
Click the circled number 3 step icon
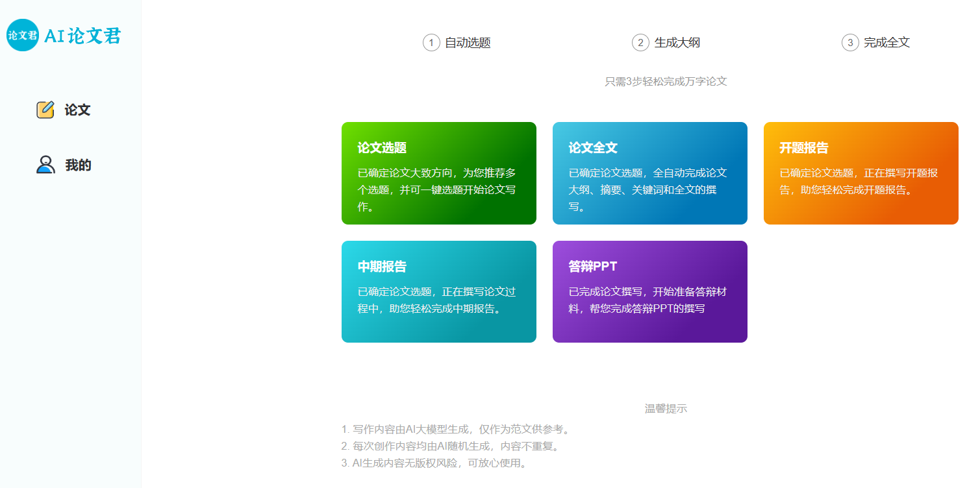850,43
